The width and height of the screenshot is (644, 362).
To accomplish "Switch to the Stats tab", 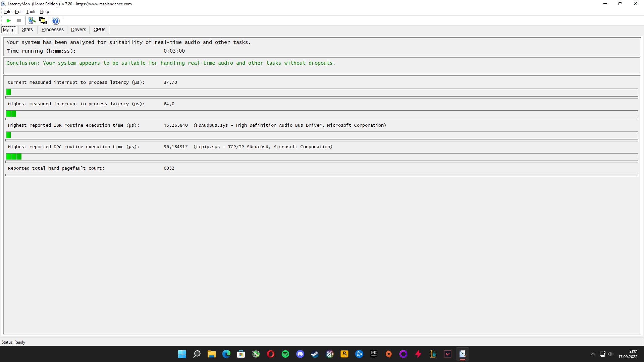I will click(x=28, y=29).
